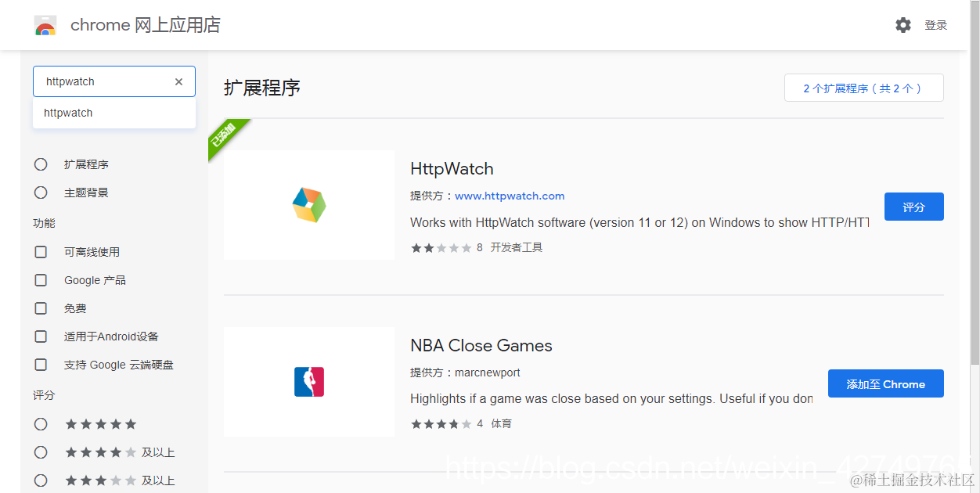
Task: Check the 适用于Android设备 checkbox
Action: pyautogui.click(x=41, y=336)
